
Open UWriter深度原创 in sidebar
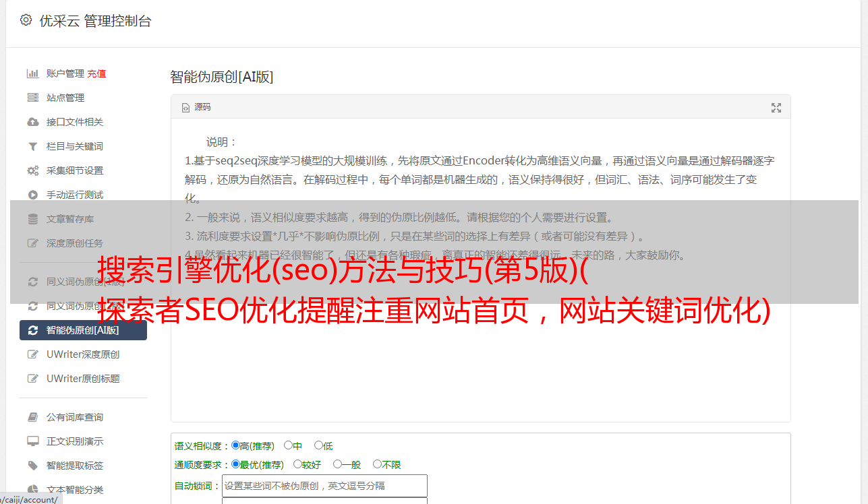click(x=83, y=354)
